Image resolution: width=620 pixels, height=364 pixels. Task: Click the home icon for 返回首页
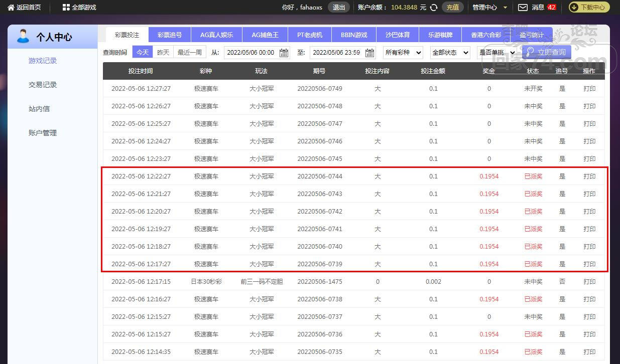pyautogui.click(x=11, y=8)
